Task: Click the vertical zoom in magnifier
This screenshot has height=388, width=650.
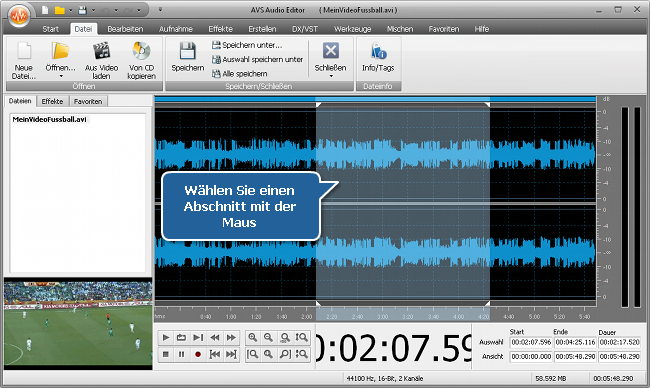Action: pyautogui.click(x=301, y=337)
